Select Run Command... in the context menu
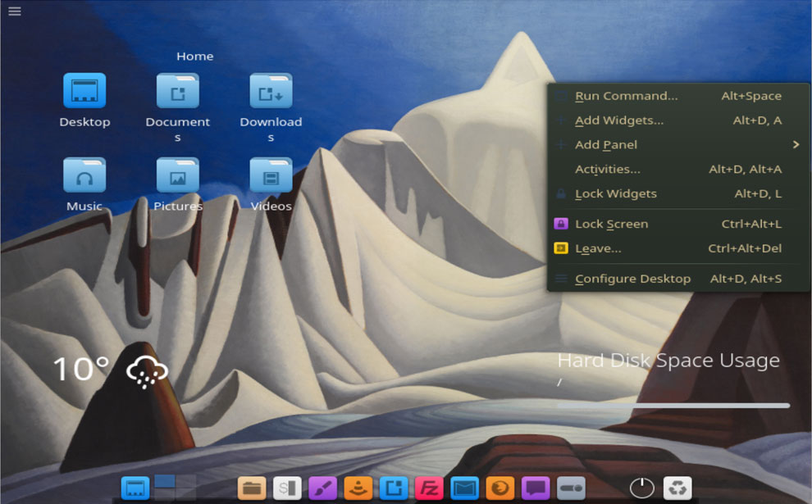Screen dimensions: 812x504 tap(678, 96)
